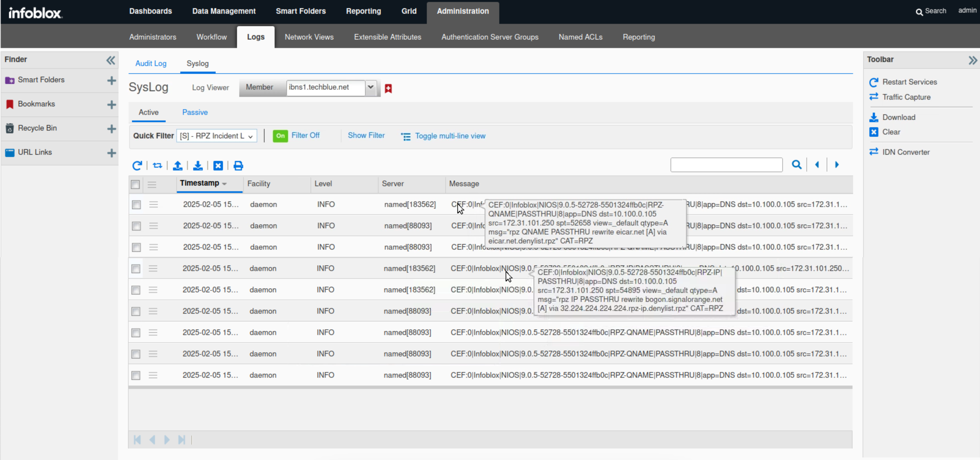Collapse the Finder panel with double-chevron
This screenshot has width=980, height=460.
click(111, 60)
